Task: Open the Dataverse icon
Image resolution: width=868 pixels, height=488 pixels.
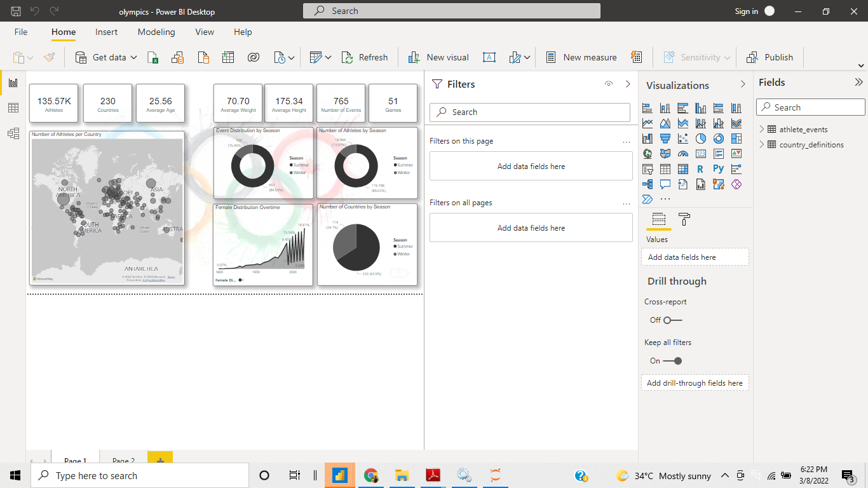Action: (253, 57)
